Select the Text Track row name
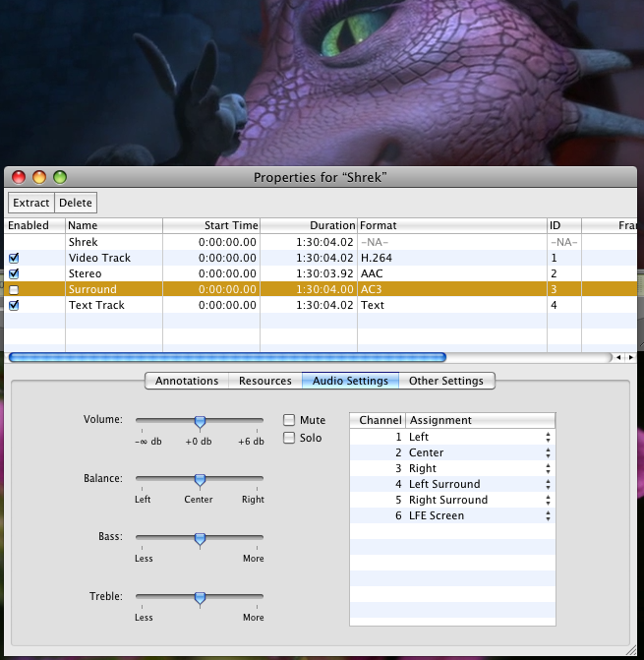The image size is (644, 660). [x=96, y=305]
